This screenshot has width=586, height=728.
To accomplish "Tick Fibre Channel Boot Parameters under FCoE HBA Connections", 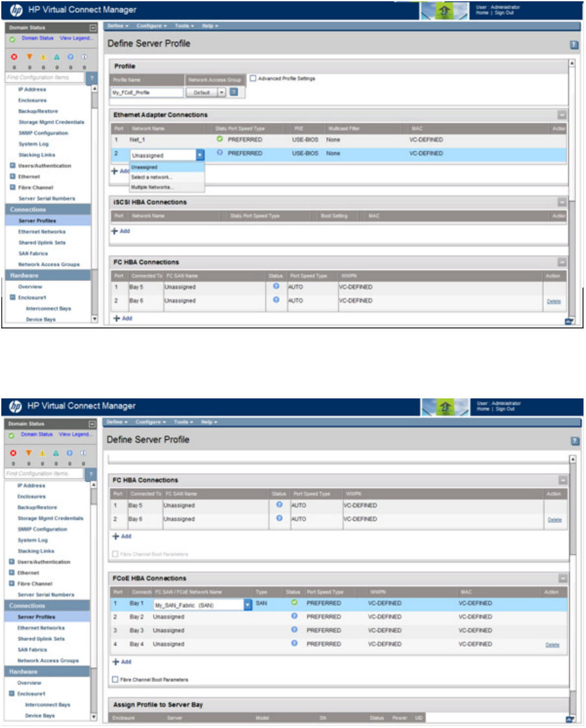I will [115, 679].
